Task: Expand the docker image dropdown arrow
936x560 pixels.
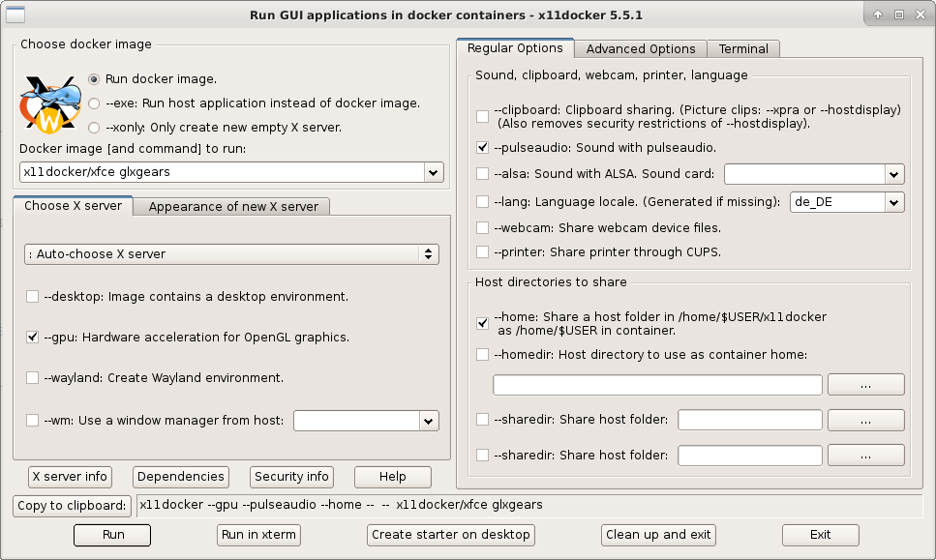Action: 434,172
